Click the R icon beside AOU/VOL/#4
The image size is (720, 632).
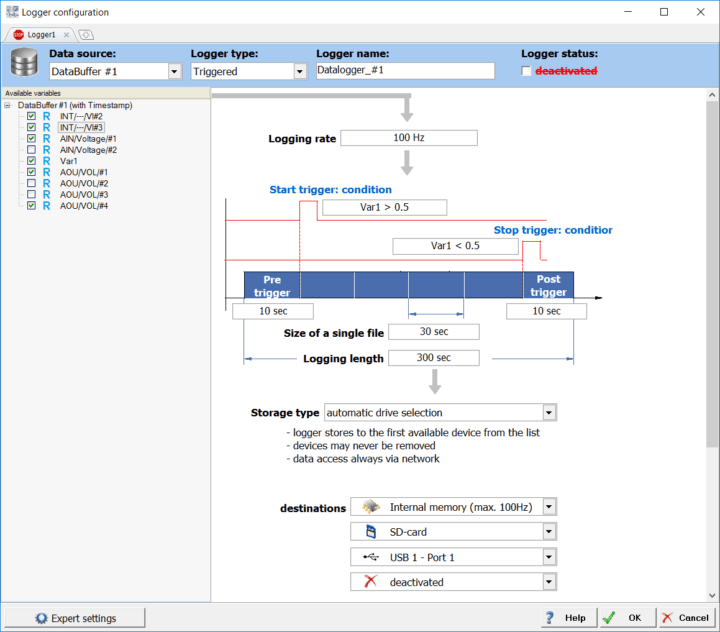46,206
